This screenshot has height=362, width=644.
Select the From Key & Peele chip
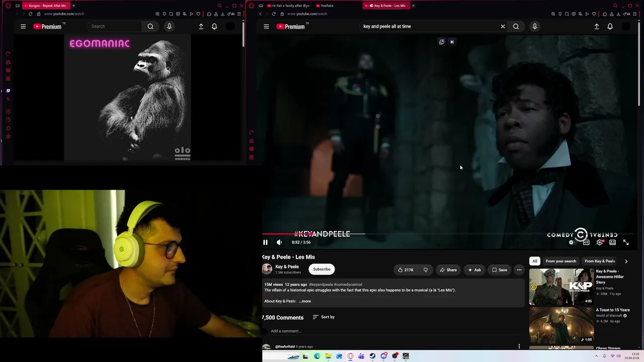600,261
